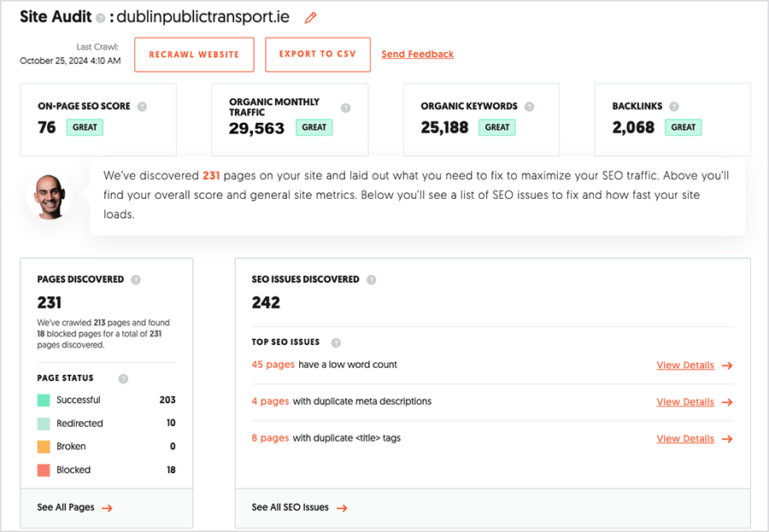Image resolution: width=769 pixels, height=532 pixels.
Task: Click arrow icon next to See All SEO Issues
Action: (342, 508)
